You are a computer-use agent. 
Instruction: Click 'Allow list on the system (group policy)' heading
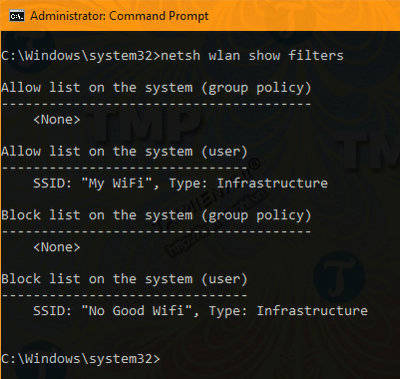coord(156,88)
